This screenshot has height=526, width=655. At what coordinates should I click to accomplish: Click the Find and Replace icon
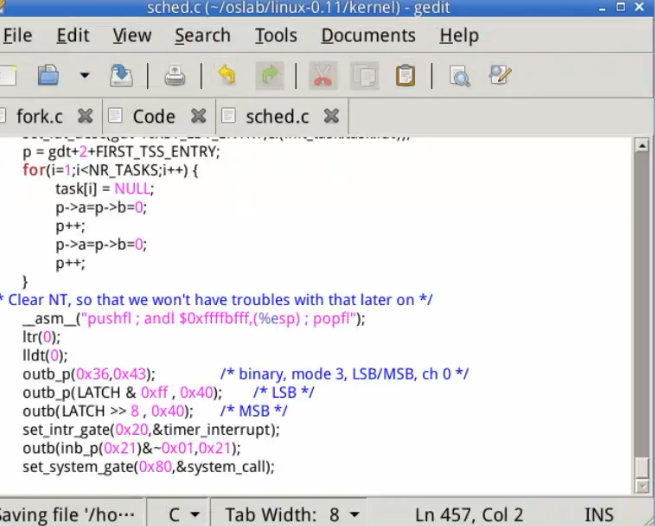pyautogui.click(x=500, y=76)
